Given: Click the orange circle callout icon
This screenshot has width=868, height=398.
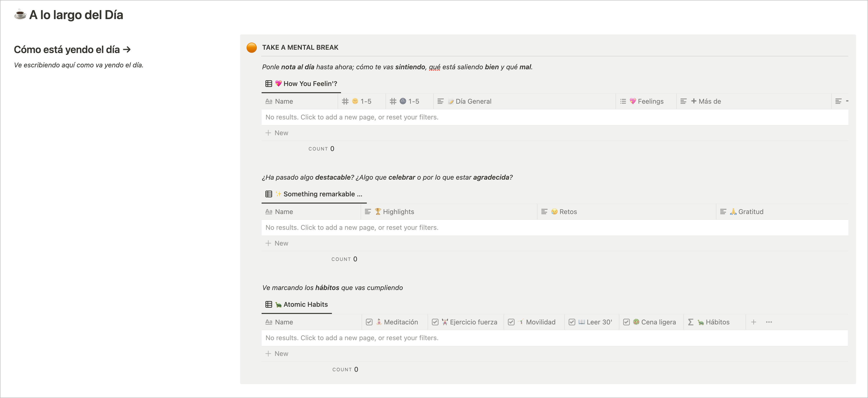Looking at the screenshot, I should click(x=251, y=48).
